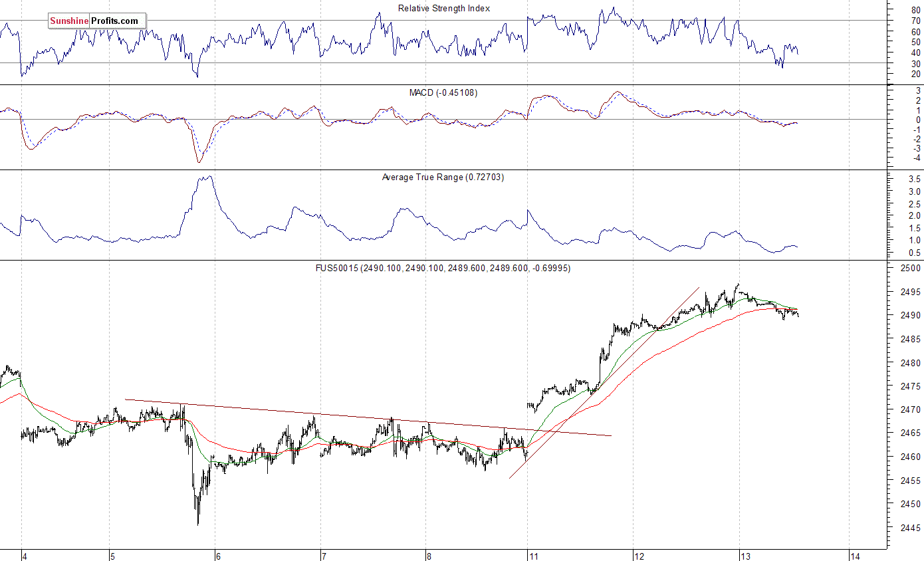This screenshot has width=924, height=561.
Task: Click date label 5 on time axis
Action: pyautogui.click(x=113, y=556)
